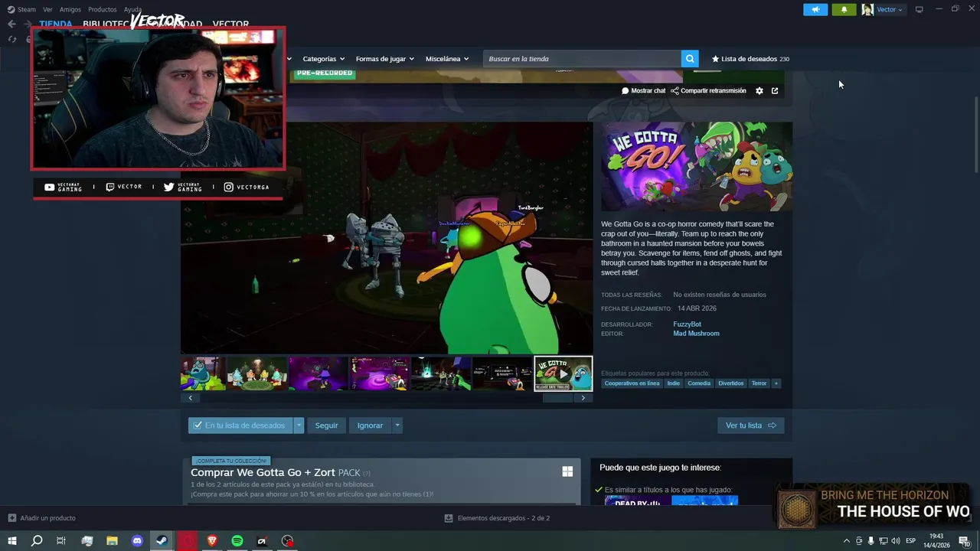Screen dimensions: 980x551
Task: Expand the wishlist button dropdown arrow
Action: (x=299, y=425)
